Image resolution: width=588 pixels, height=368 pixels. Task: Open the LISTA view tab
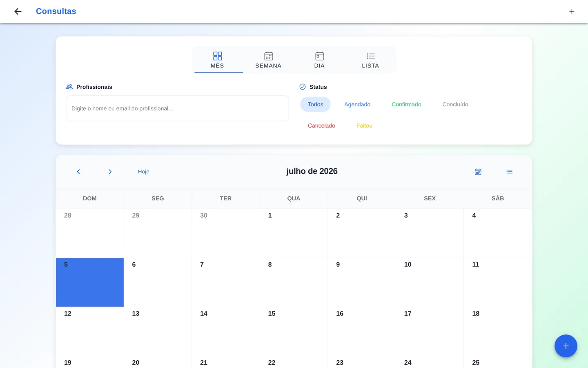tap(370, 60)
